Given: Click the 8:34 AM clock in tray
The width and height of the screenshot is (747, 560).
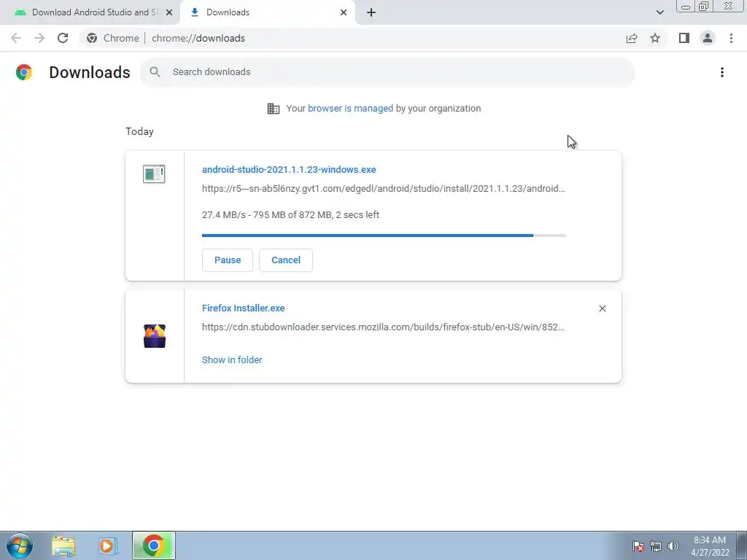Looking at the screenshot, I should [x=710, y=540].
